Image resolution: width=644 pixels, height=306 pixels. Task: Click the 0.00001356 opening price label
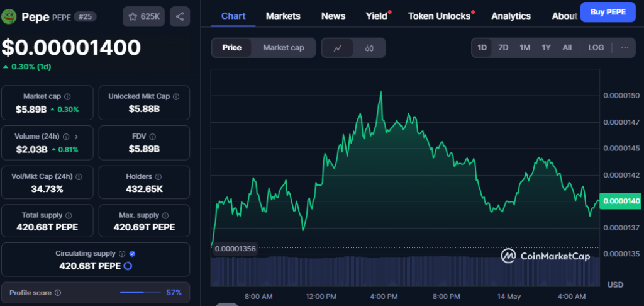tap(235, 249)
